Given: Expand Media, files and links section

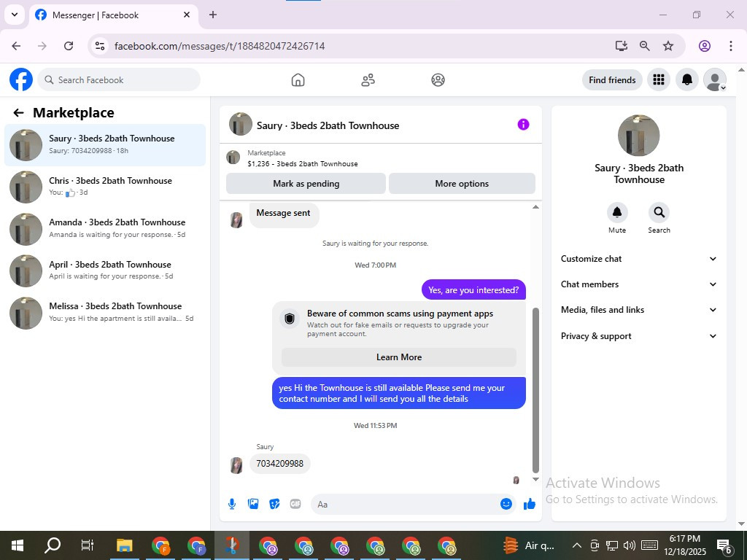Looking at the screenshot, I should click(x=638, y=310).
